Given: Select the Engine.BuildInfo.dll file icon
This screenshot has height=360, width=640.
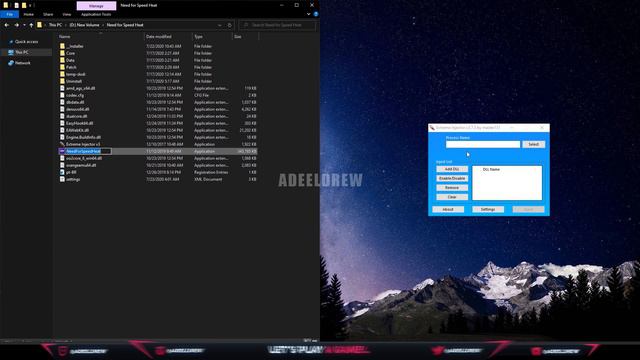Looking at the screenshot, I should [x=62, y=137].
